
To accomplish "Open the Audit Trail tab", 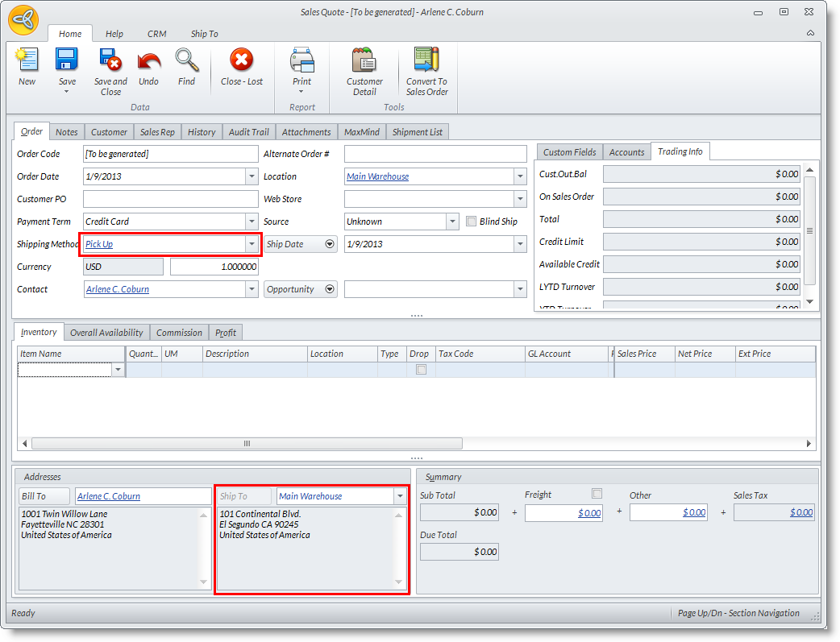I will click(249, 132).
